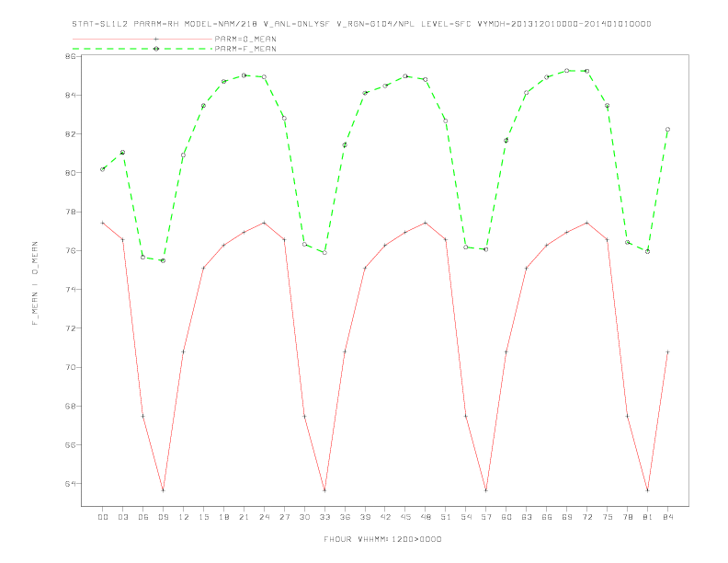The image size is (728, 563).
Task: Click the x-axis title FHOUR VHHMM:1200>0000
Action: tap(382, 539)
